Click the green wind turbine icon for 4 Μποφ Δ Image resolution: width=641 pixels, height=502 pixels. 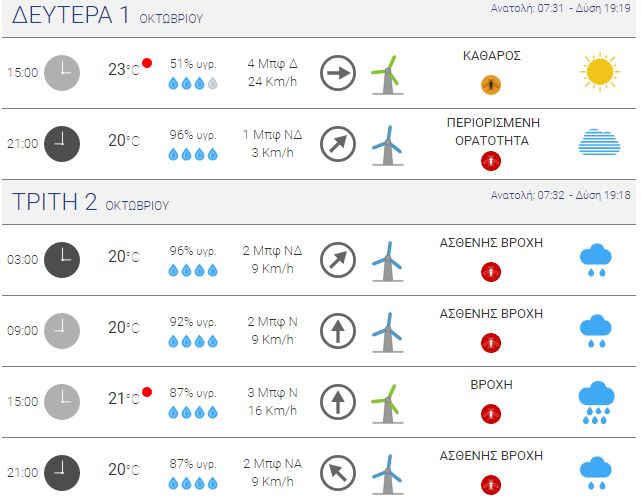coord(387,75)
